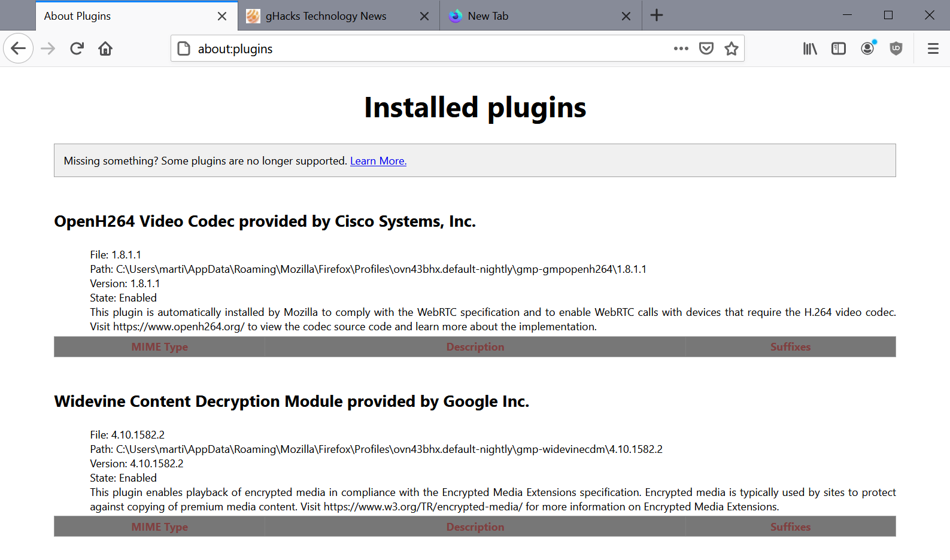Viewport: 950px width, 560px height.
Task: Click OpenH264 'File: 1.8.1.1' line
Action: tap(116, 255)
